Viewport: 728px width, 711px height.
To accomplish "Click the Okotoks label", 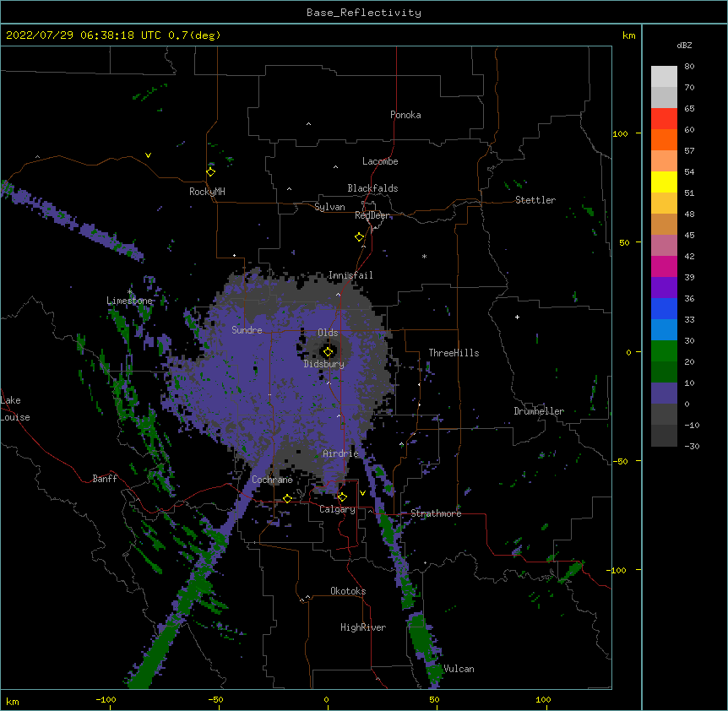I will click(x=348, y=591).
